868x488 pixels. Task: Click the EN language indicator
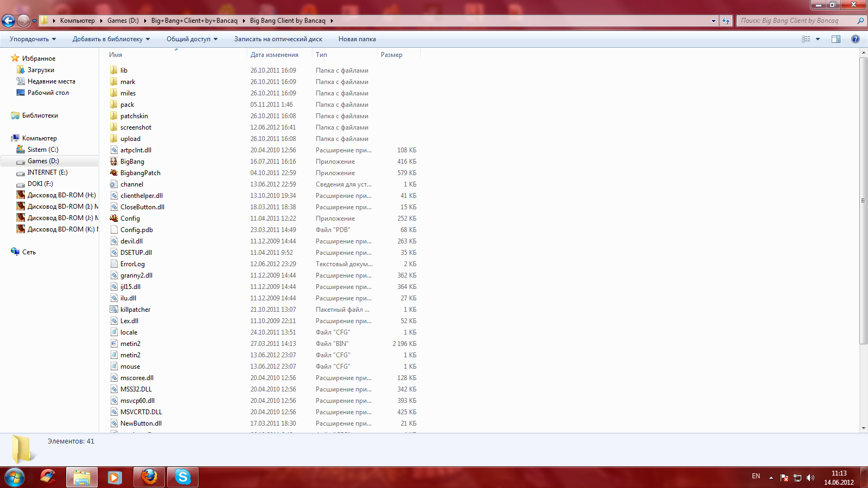(x=756, y=476)
